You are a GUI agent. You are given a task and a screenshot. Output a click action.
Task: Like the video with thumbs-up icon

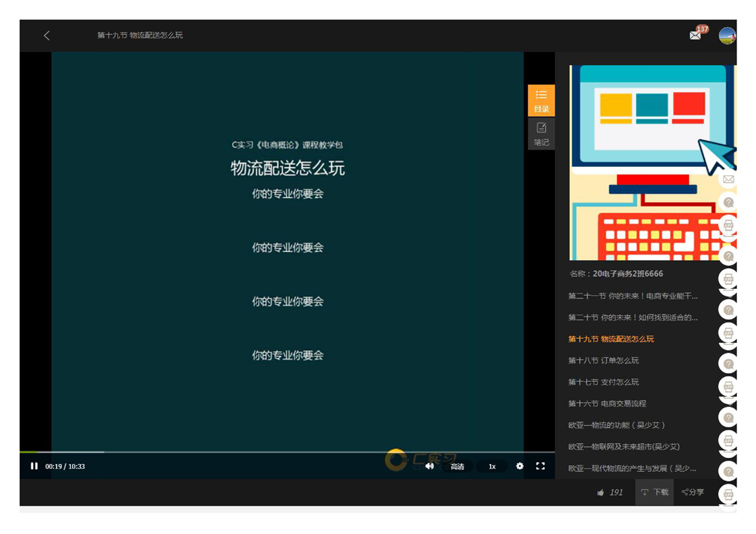[x=600, y=493]
